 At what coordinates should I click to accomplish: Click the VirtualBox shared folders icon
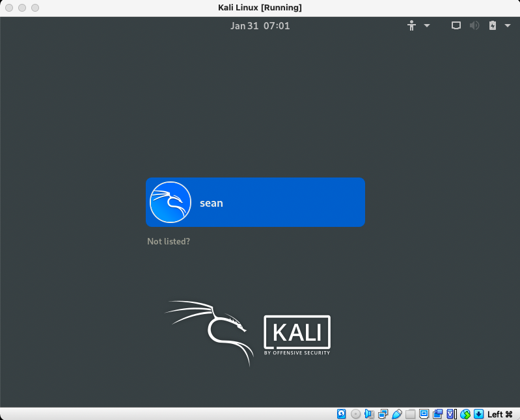[x=410, y=413]
